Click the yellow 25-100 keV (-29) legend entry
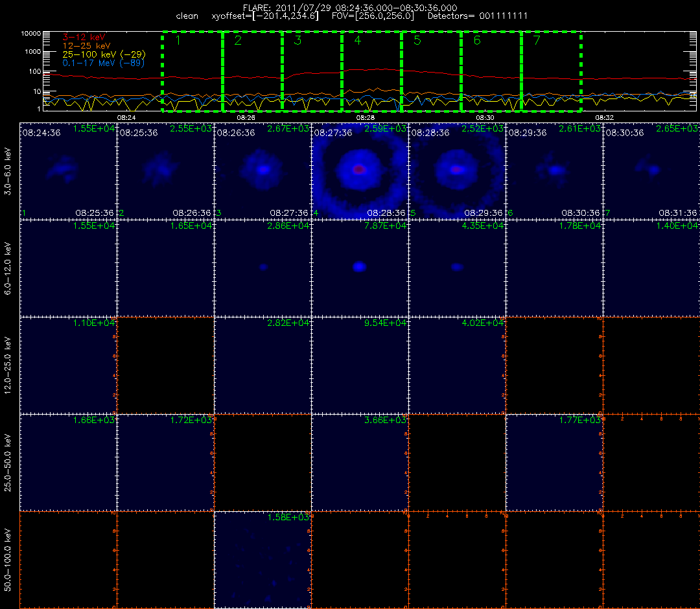 click(104, 54)
